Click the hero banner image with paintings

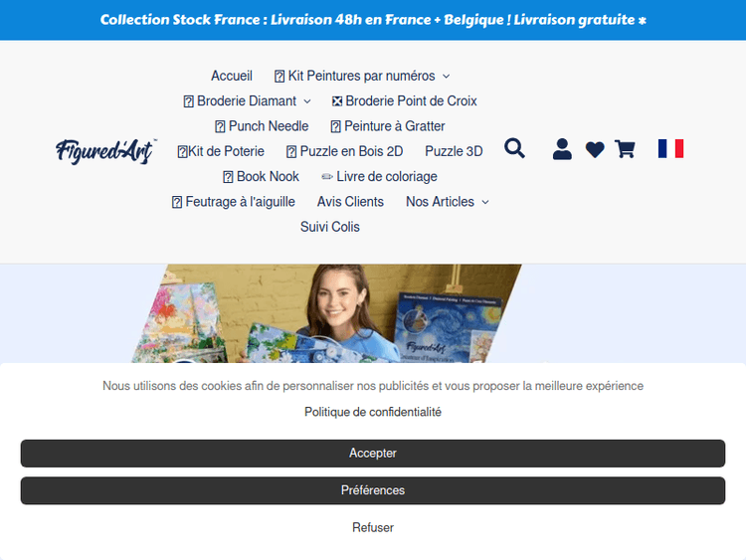pos(326,313)
